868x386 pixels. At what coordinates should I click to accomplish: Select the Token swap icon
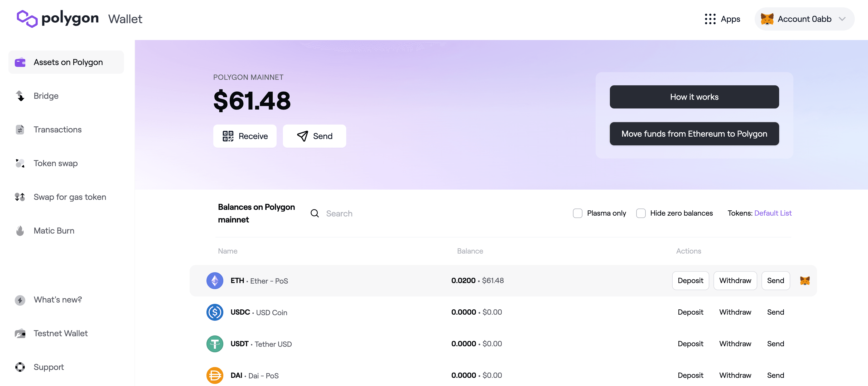(x=21, y=163)
